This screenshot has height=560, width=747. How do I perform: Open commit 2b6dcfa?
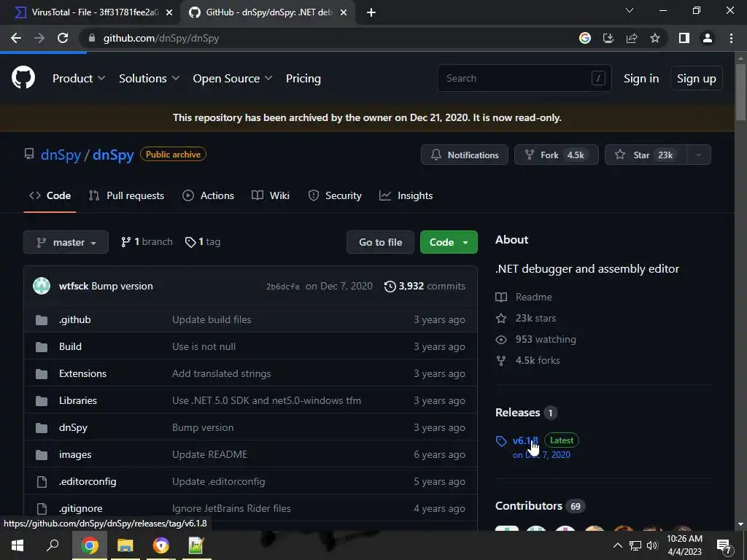pyautogui.click(x=282, y=287)
